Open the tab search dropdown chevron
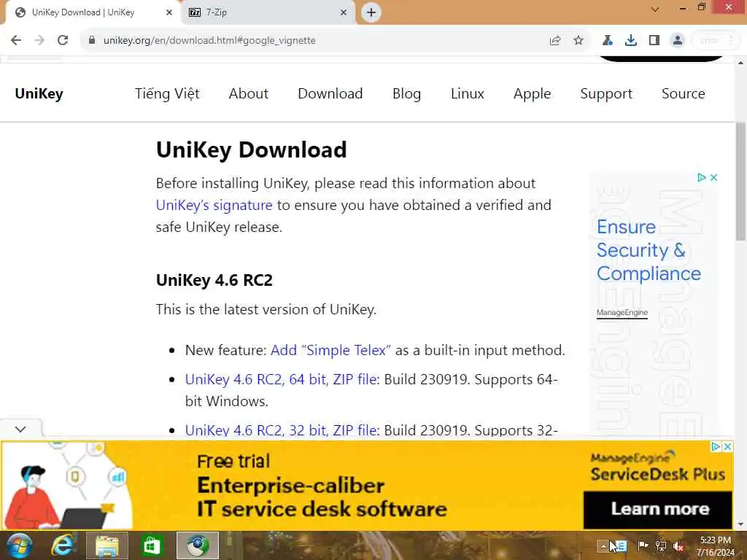The width and height of the screenshot is (747, 560). (x=655, y=9)
